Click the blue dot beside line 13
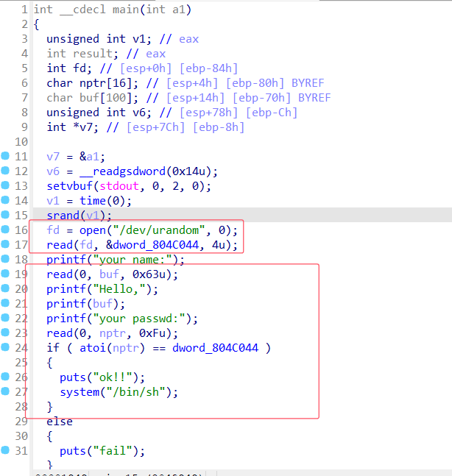Screen dimensions: 452x476 [x=6, y=186]
